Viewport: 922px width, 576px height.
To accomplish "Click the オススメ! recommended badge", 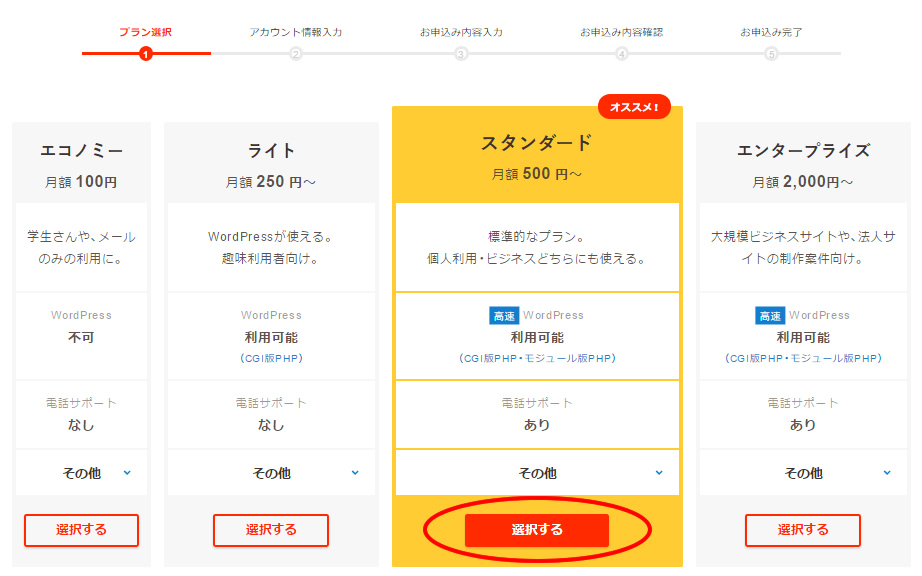I will click(634, 107).
